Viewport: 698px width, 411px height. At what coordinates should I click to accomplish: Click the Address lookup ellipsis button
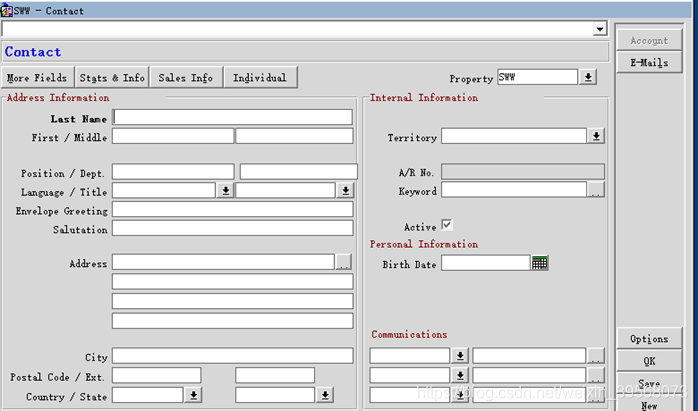(x=344, y=262)
